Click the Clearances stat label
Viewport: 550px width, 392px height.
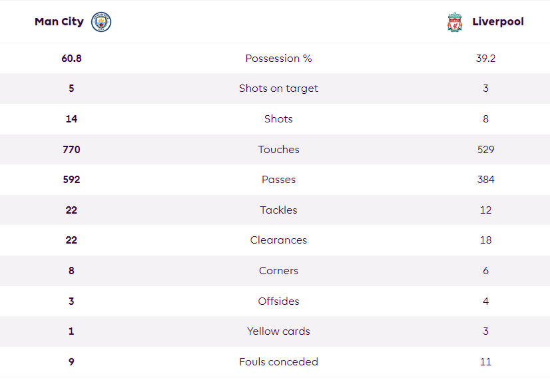(x=278, y=240)
